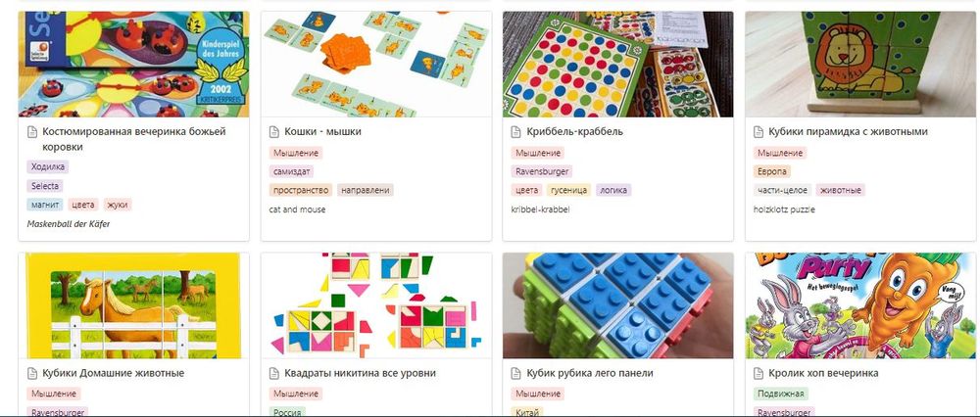This screenshot has height=417, width=980.
Task: Open the Lego Rubik's cube photo
Action: tap(618, 305)
